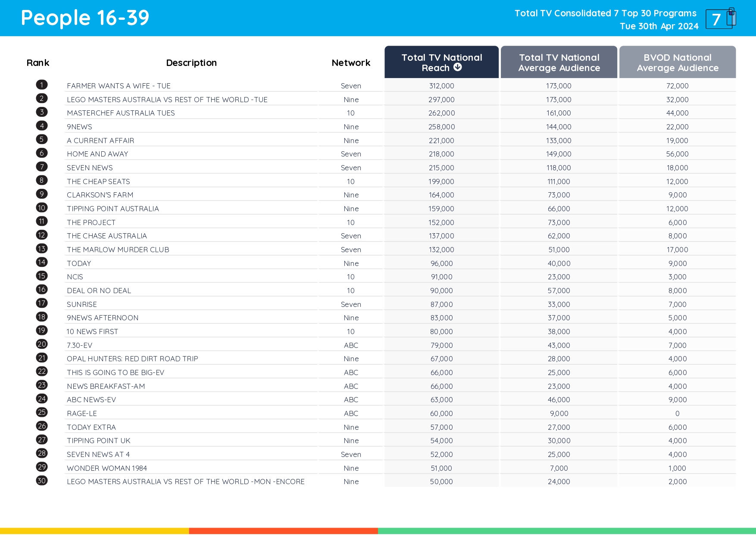Toggle sort order on Total TV National Reach
This screenshot has height=535, width=756.
(441, 62)
